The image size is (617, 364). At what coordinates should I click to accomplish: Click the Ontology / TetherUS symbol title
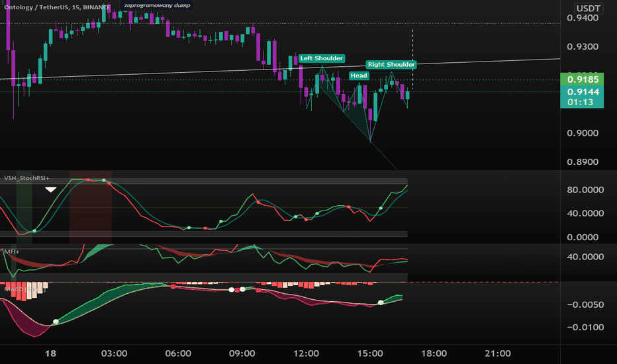(57, 7)
